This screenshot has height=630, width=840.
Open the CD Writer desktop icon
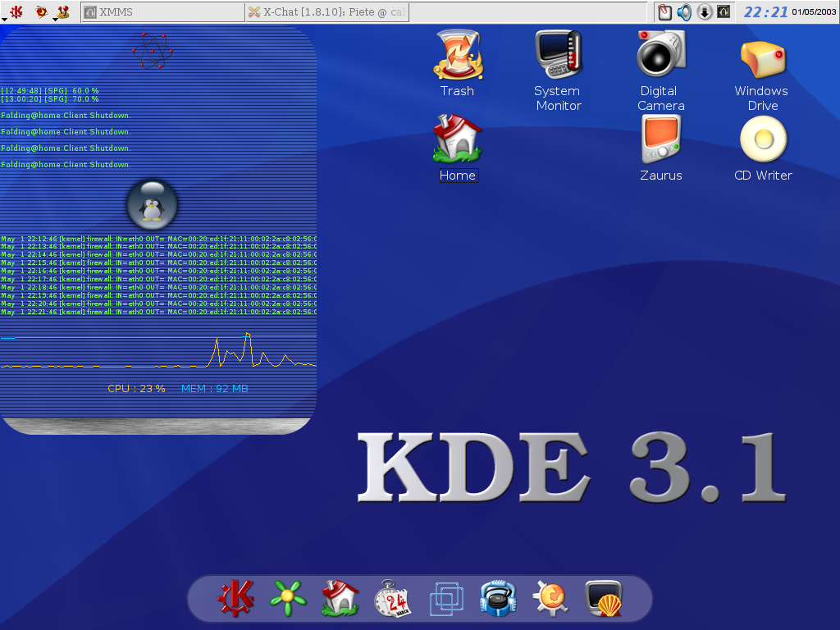pyautogui.click(x=764, y=139)
